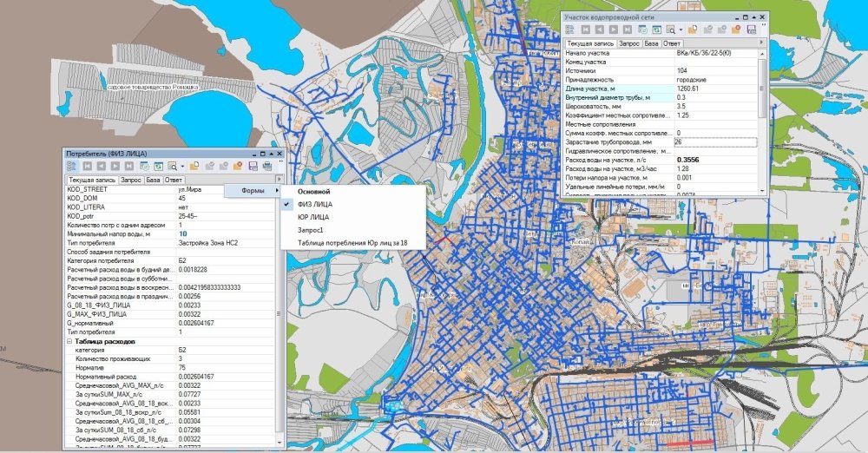The width and height of the screenshot is (868, 453).
Task: Open Формы submenu item
Action: pos(253,191)
